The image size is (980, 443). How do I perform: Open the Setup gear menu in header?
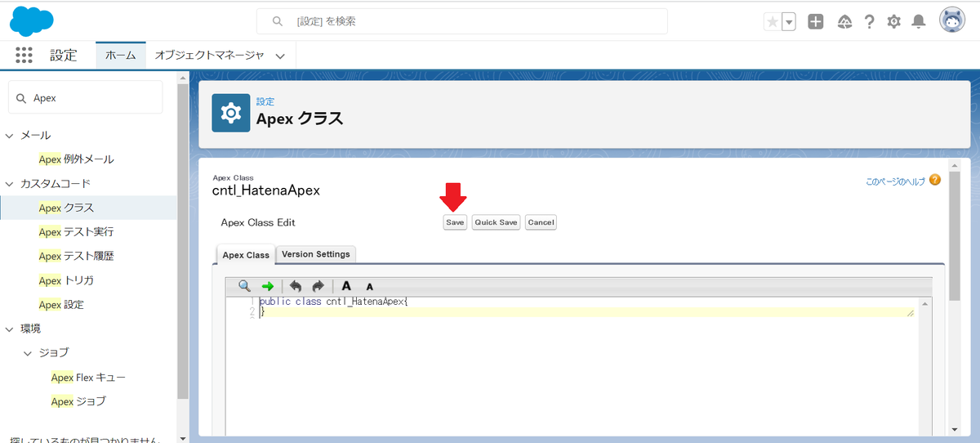pyautogui.click(x=894, y=22)
